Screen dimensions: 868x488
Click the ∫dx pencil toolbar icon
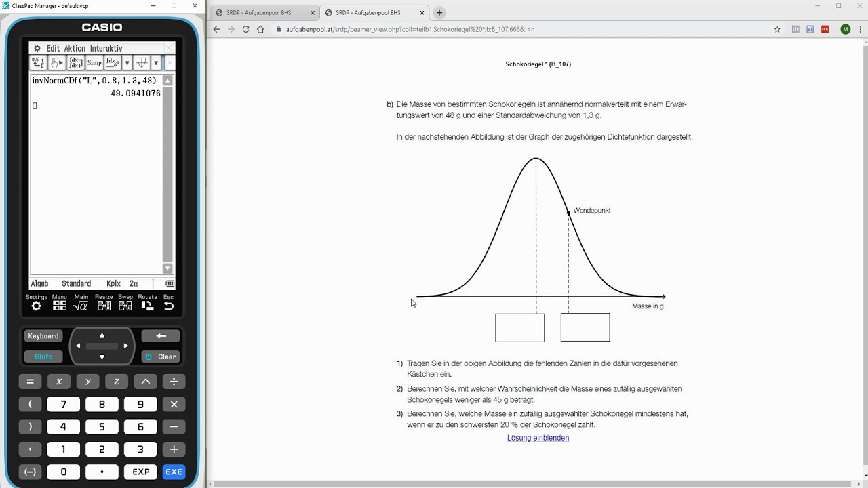pyautogui.click(x=113, y=63)
